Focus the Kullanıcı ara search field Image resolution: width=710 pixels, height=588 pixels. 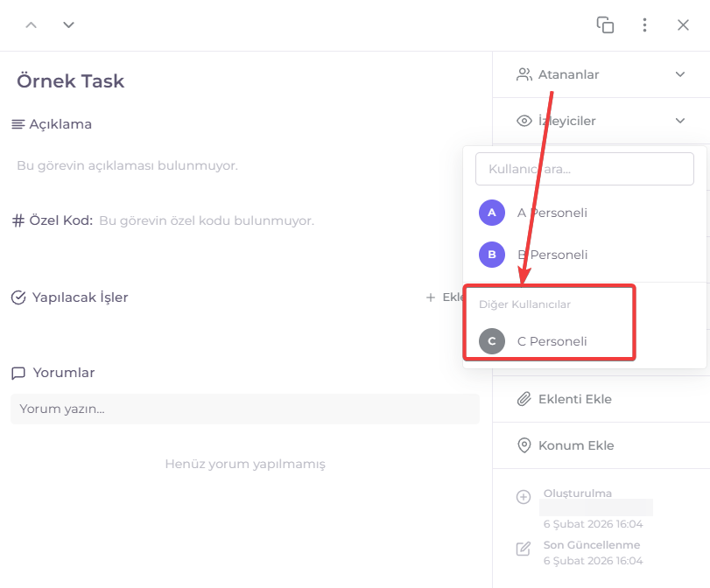584,169
